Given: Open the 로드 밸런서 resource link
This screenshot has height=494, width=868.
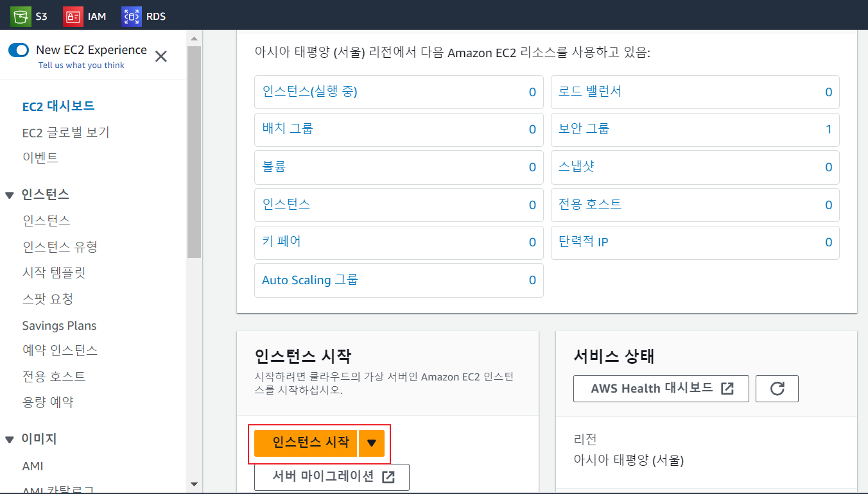Looking at the screenshot, I should [590, 92].
